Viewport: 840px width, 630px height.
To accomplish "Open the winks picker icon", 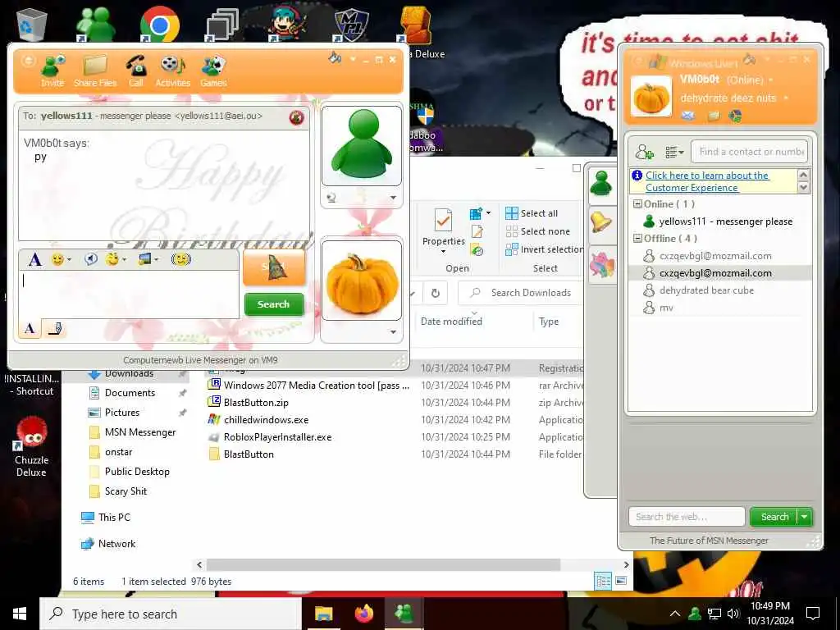I will pyautogui.click(x=112, y=260).
